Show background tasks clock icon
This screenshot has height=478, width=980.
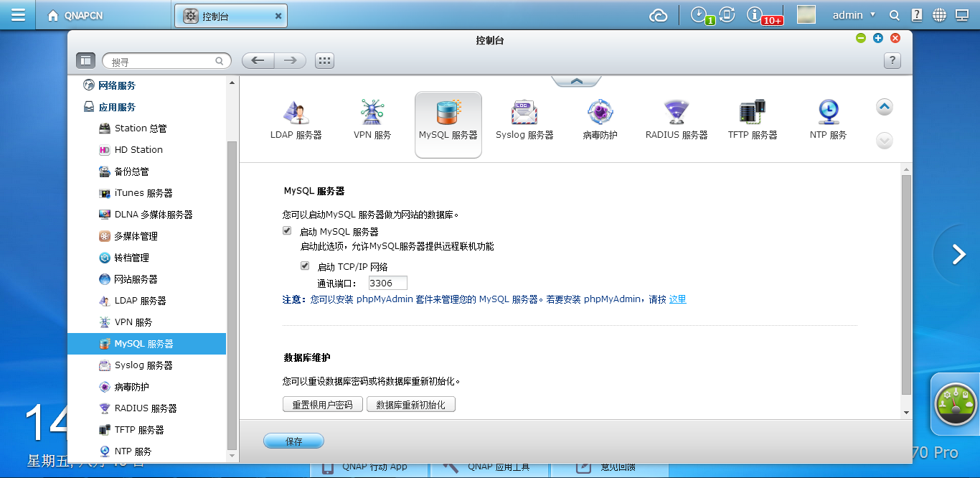700,15
